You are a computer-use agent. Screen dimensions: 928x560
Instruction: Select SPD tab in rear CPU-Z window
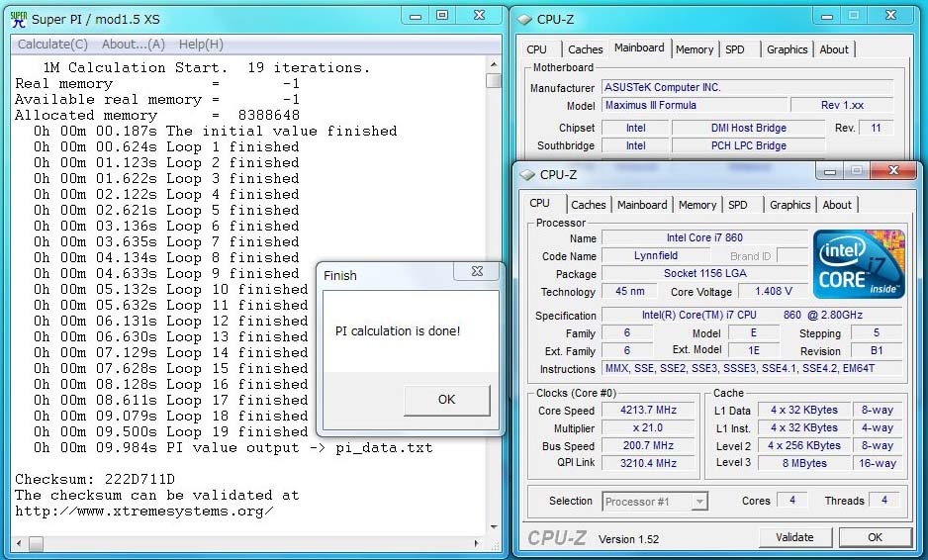(734, 49)
